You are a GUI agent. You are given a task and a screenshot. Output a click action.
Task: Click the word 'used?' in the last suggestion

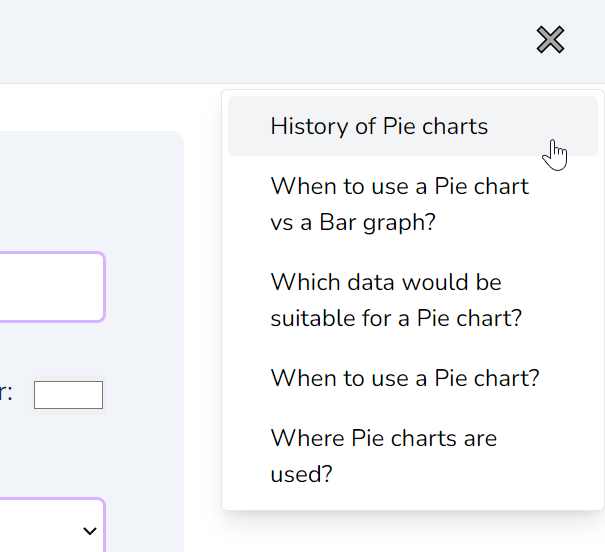pos(301,474)
